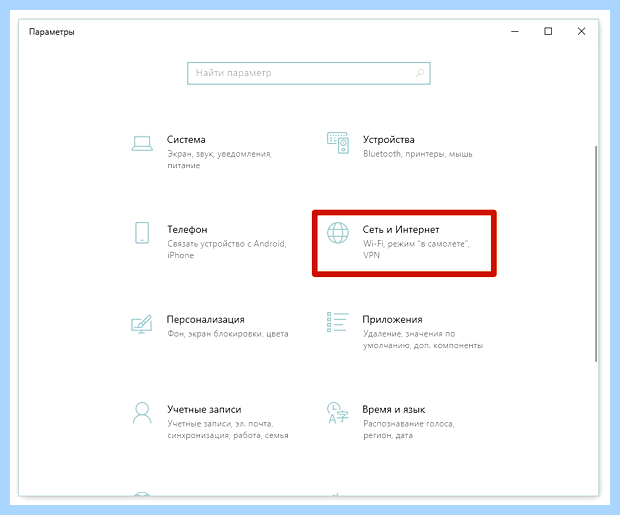Open the Устройства settings title
620x515 pixels.
click(389, 140)
